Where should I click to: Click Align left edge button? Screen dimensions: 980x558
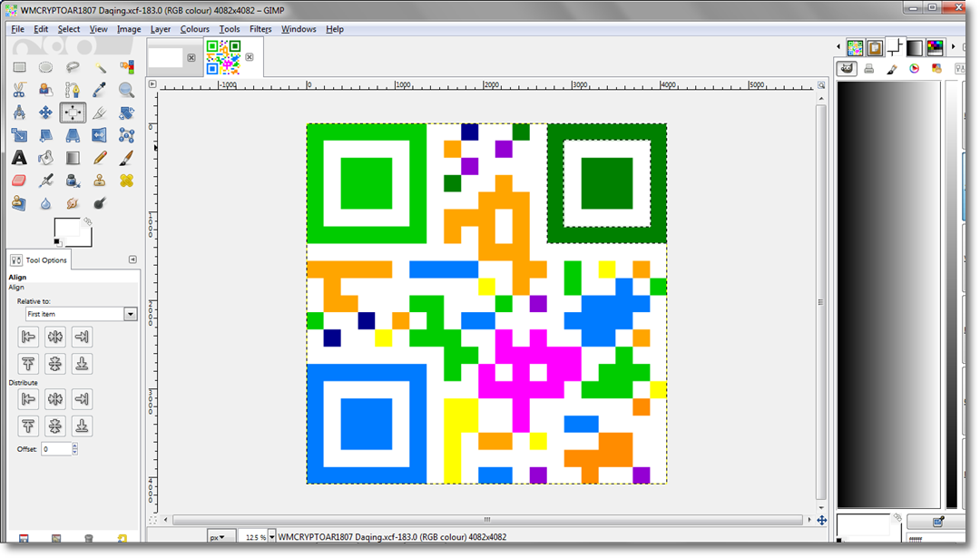[28, 337]
